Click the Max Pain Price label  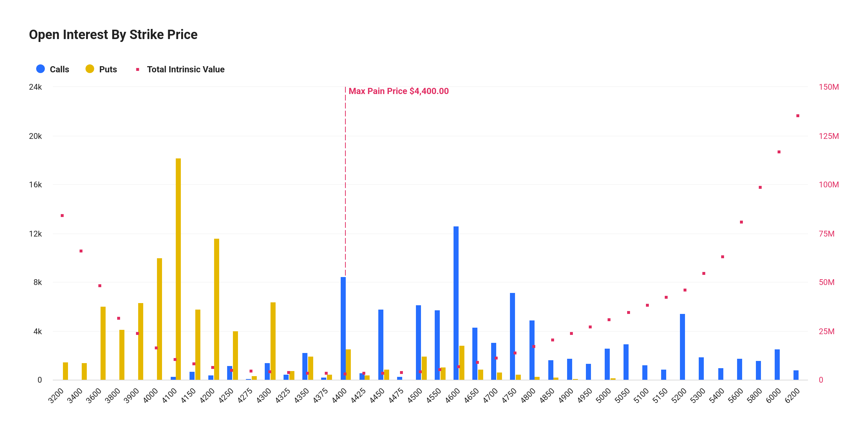(x=399, y=91)
